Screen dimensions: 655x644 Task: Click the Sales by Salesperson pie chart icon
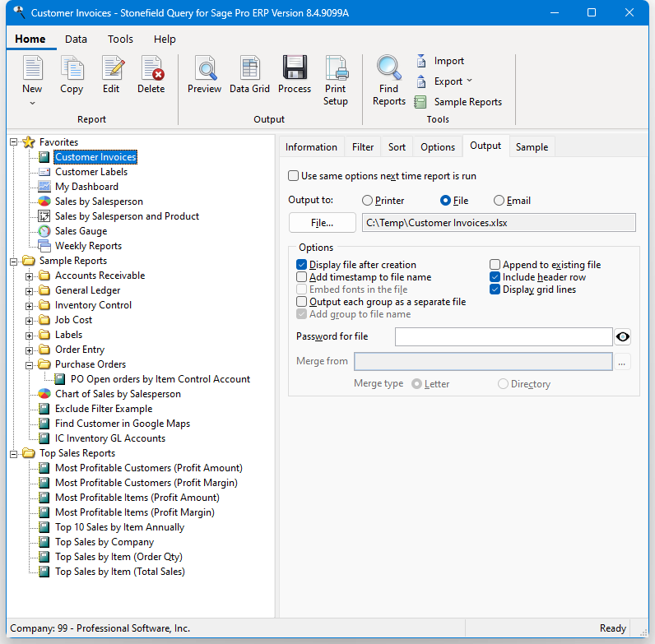click(x=44, y=202)
